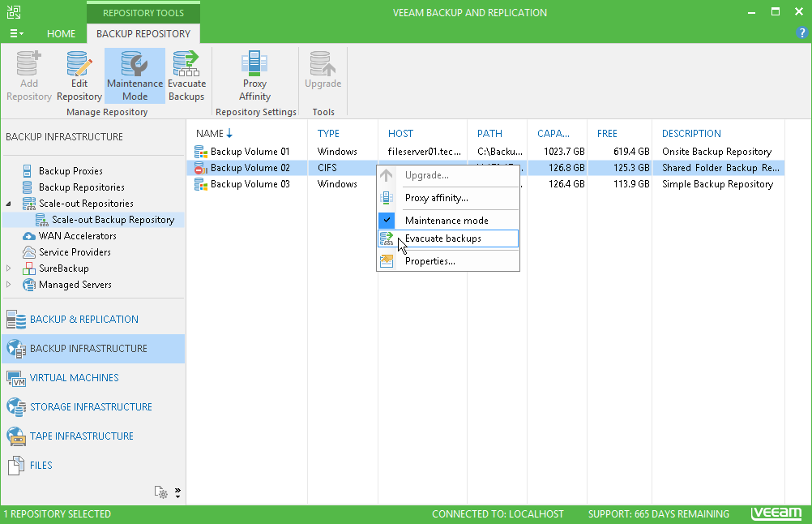This screenshot has height=524, width=812.
Task: Click the Upgrade ribbon icon
Action: 323,71
